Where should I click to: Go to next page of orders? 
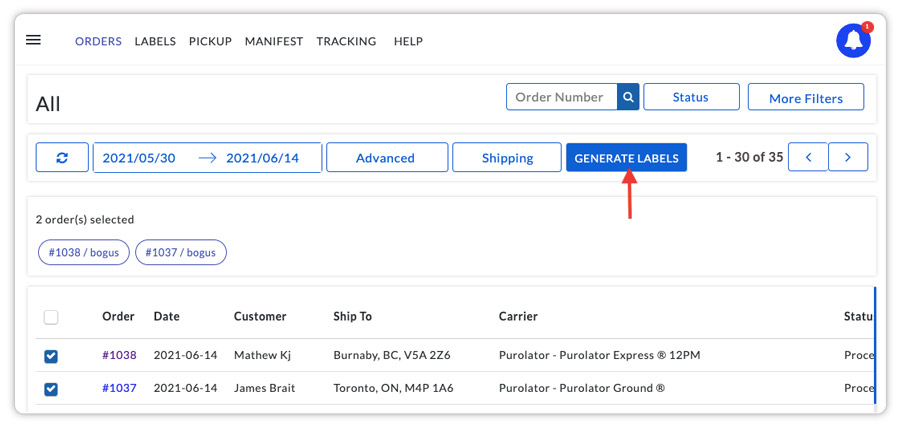coord(848,157)
